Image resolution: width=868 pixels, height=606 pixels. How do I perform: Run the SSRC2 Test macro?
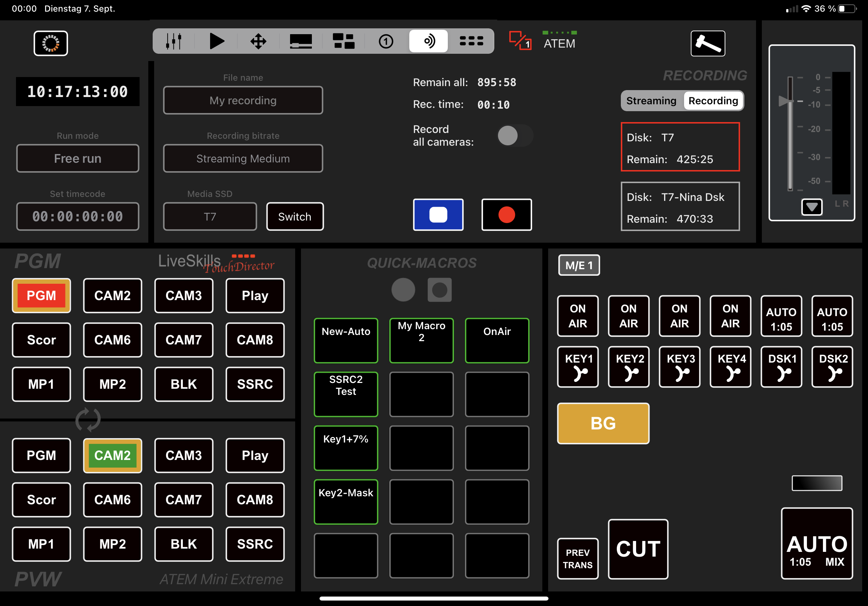[x=346, y=394]
